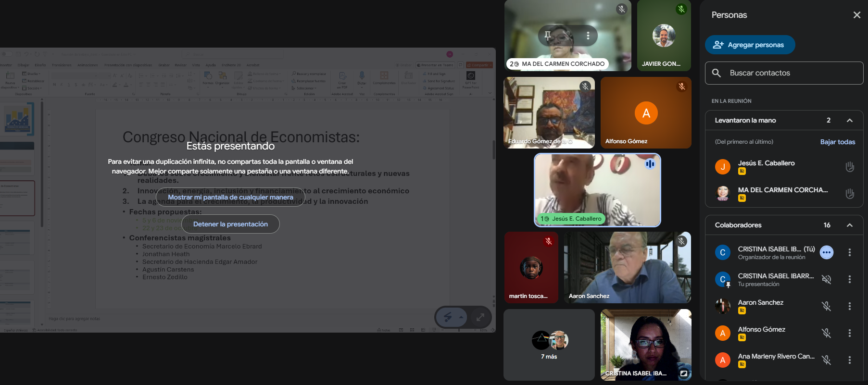Click the speaking indicator on Jesús E. Caballero tile
This screenshot has width=868, height=385.
click(650, 164)
